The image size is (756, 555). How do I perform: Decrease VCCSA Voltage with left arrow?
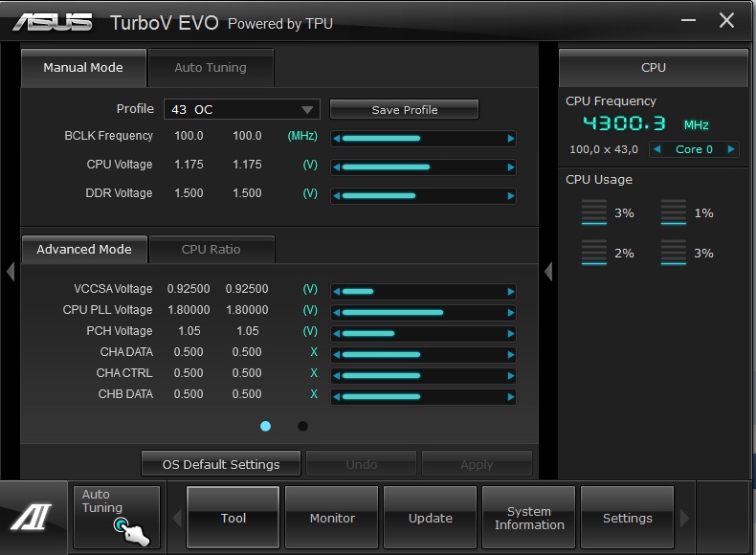click(337, 292)
